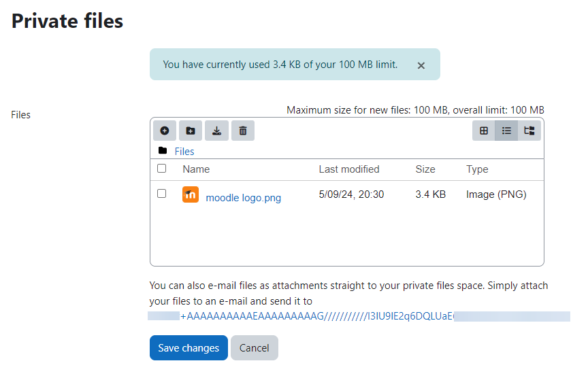Click the Add file plus icon
588x376 pixels.
coord(164,131)
